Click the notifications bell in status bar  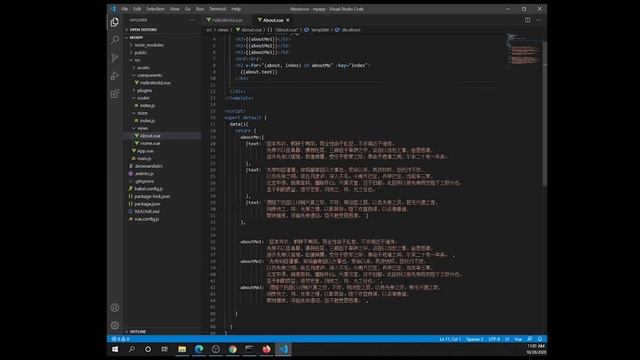tap(540, 339)
